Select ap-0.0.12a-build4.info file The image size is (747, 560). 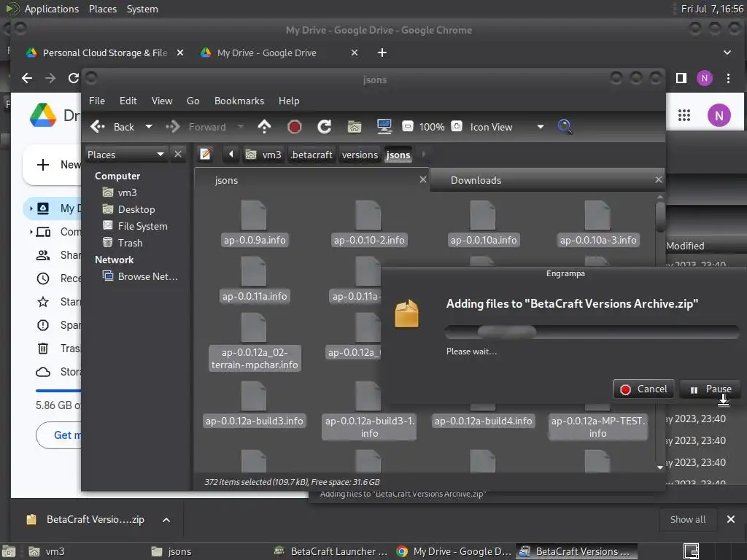point(483,421)
